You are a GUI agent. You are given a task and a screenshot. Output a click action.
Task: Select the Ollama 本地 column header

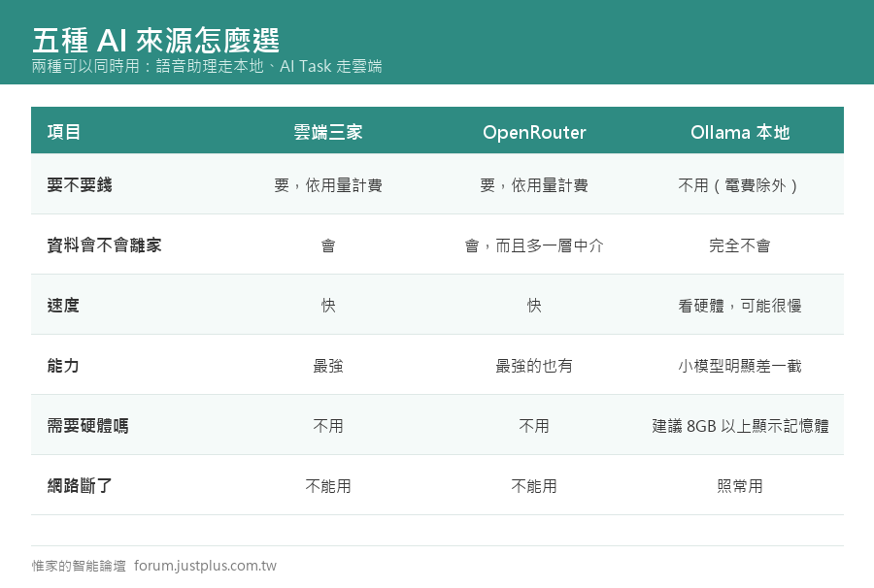[740, 132]
